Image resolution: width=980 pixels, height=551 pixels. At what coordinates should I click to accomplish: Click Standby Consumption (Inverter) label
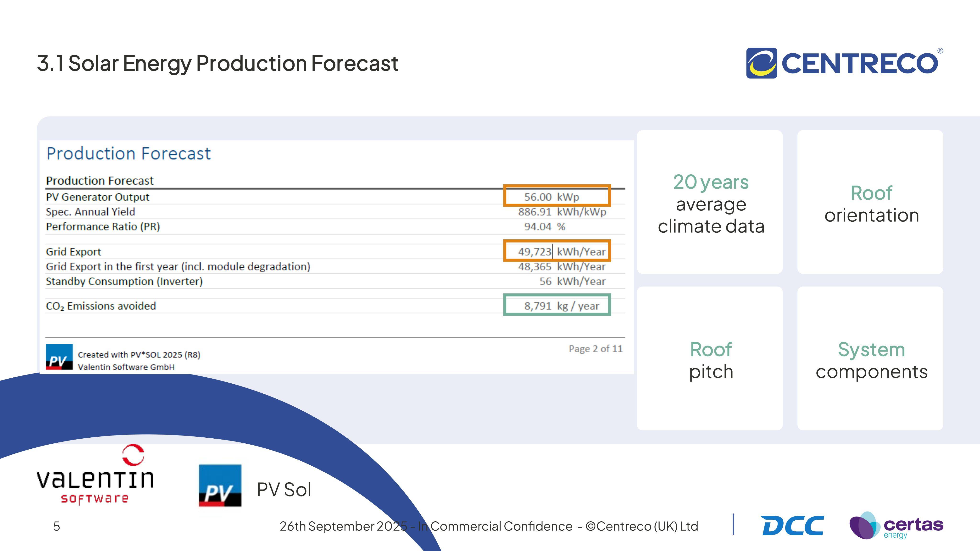tap(124, 281)
